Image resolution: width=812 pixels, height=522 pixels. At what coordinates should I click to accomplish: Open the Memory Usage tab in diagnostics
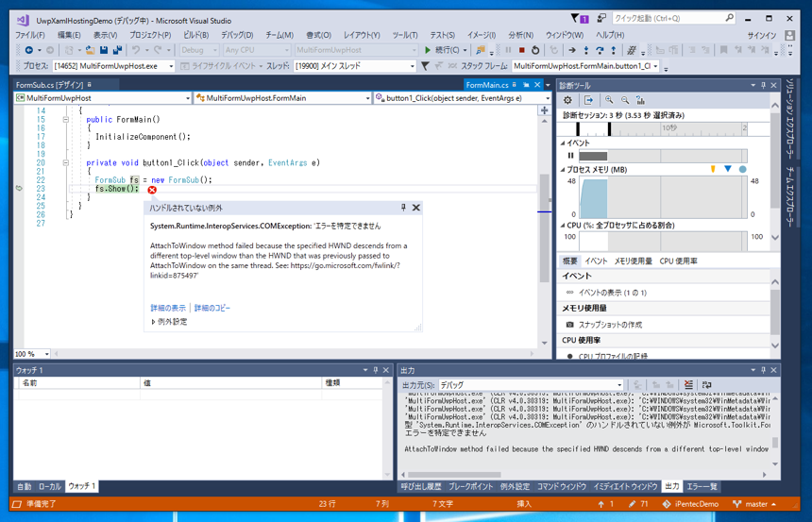633,261
